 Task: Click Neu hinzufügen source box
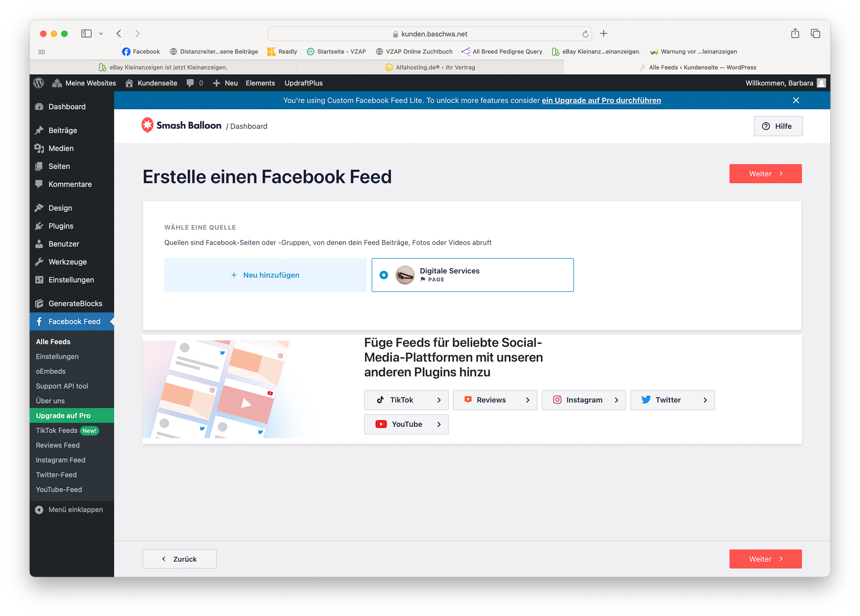(265, 275)
